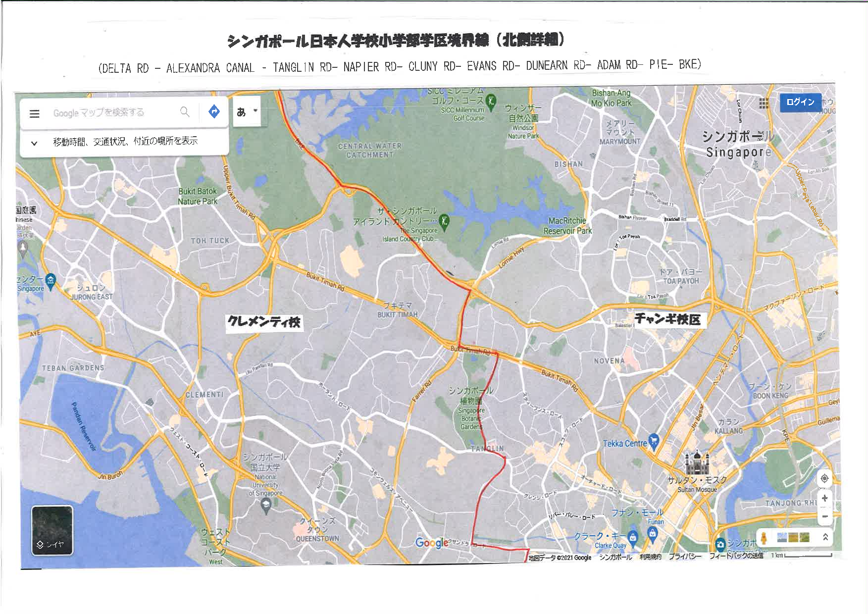Click the TEBAN GARDENS label
This screenshot has width=868, height=614.
pos(73,368)
